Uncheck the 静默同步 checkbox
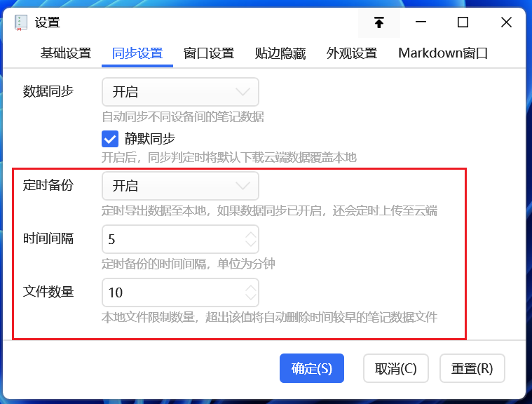The image size is (532, 404). pyautogui.click(x=110, y=139)
